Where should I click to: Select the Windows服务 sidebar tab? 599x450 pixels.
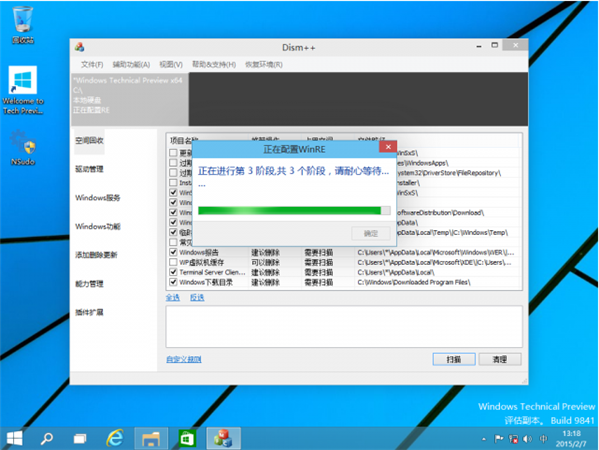tap(98, 197)
